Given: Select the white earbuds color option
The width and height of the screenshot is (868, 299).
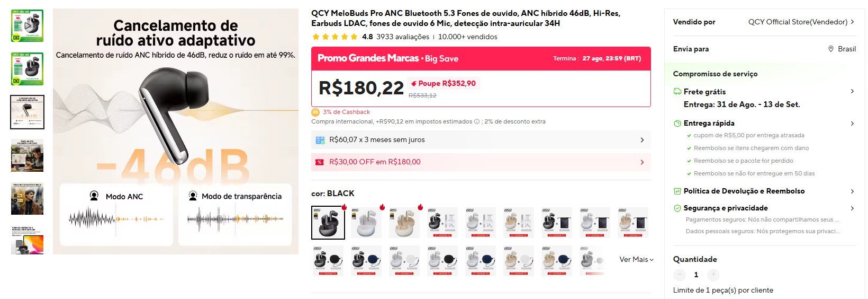Looking at the screenshot, I should (x=366, y=223).
